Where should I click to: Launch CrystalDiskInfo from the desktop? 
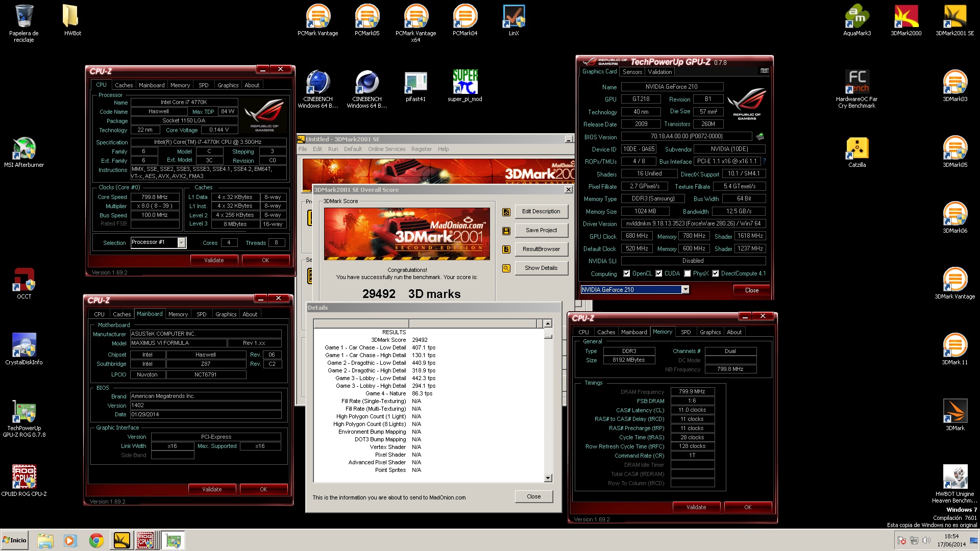tap(23, 349)
